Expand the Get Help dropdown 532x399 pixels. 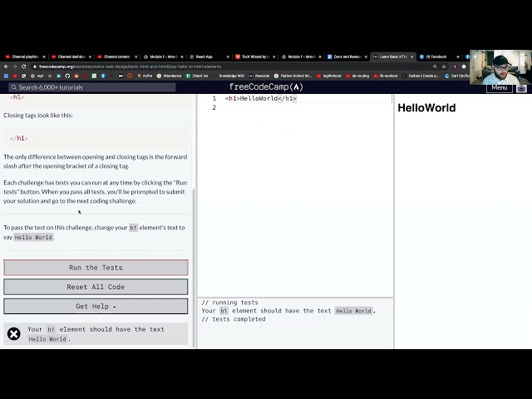coord(96,307)
